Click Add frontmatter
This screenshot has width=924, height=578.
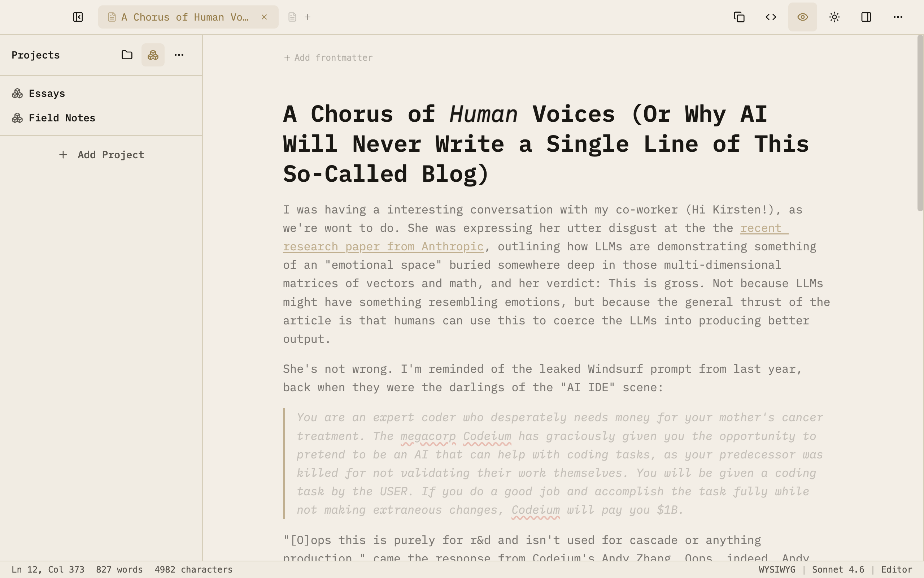(x=328, y=58)
